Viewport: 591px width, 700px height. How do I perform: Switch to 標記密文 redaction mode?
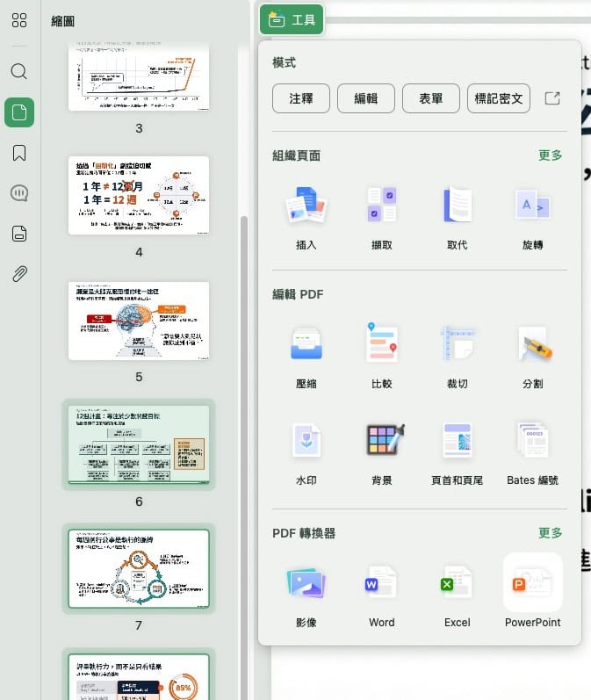coord(499,98)
